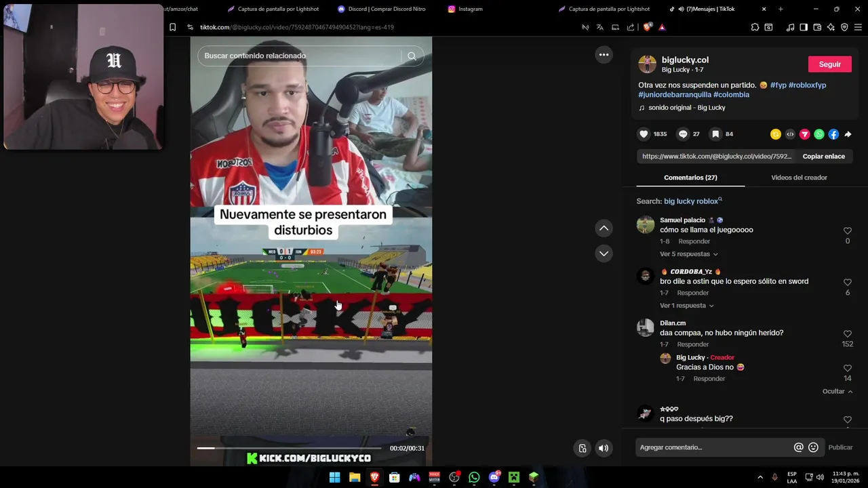Open Brave Leo AI sparkle icon
Screen dimensions: 868x488
point(831,27)
